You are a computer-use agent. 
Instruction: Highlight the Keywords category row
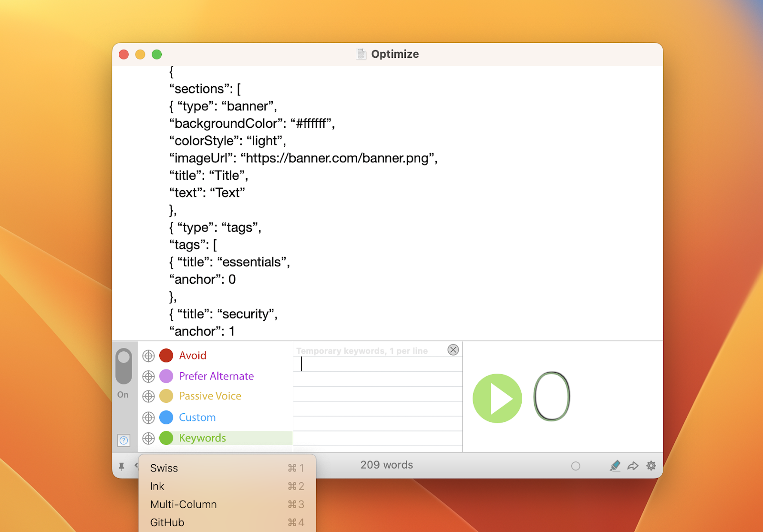point(202,438)
